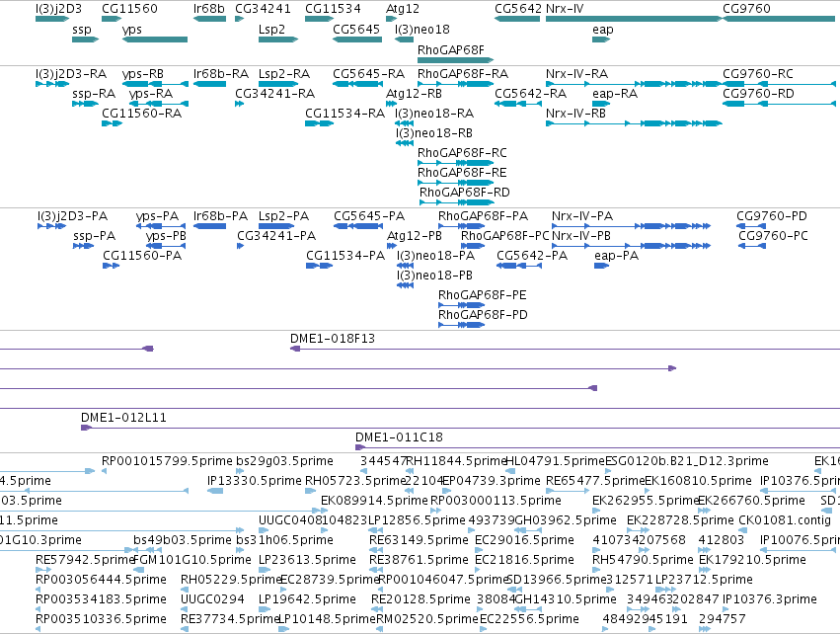Viewport: 840px width, 634px height.
Task: Click the eap gene label
Action: pyautogui.click(x=603, y=30)
